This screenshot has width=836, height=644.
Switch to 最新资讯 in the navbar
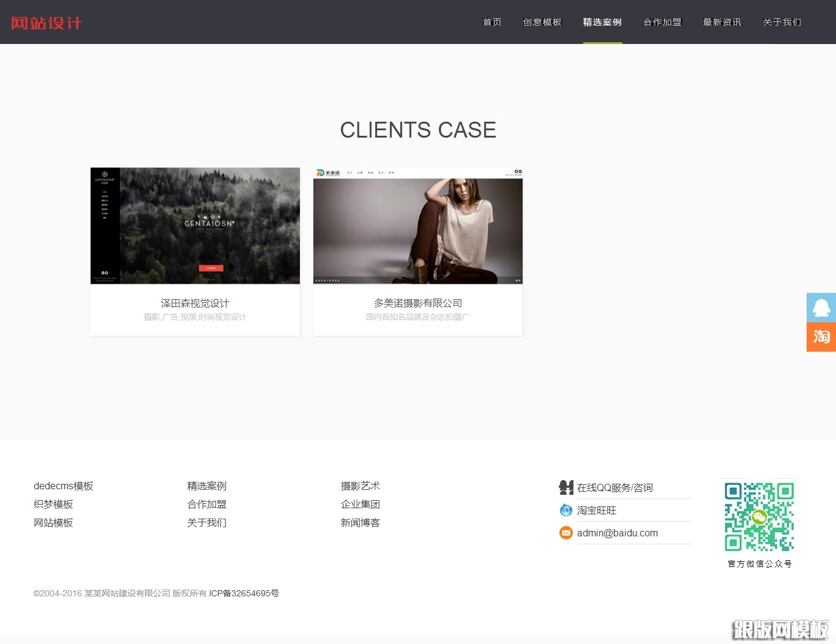pyautogui.click(x=722, y=22)
